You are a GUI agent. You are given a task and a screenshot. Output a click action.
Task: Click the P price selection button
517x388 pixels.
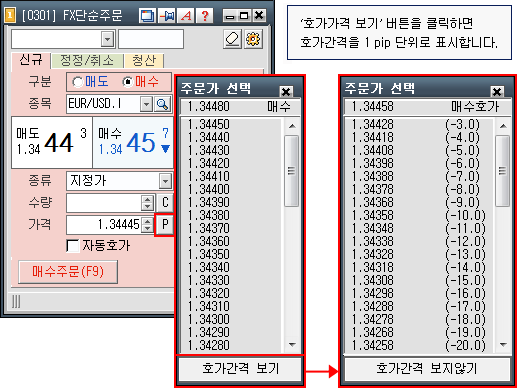tap(165, 225)
